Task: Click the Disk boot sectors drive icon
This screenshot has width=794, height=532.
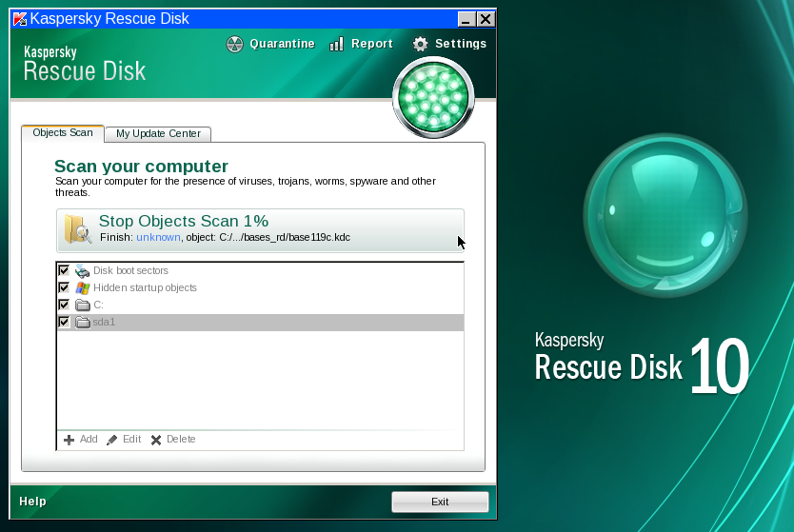Action: pyautogui.click(x=82, y=271)
